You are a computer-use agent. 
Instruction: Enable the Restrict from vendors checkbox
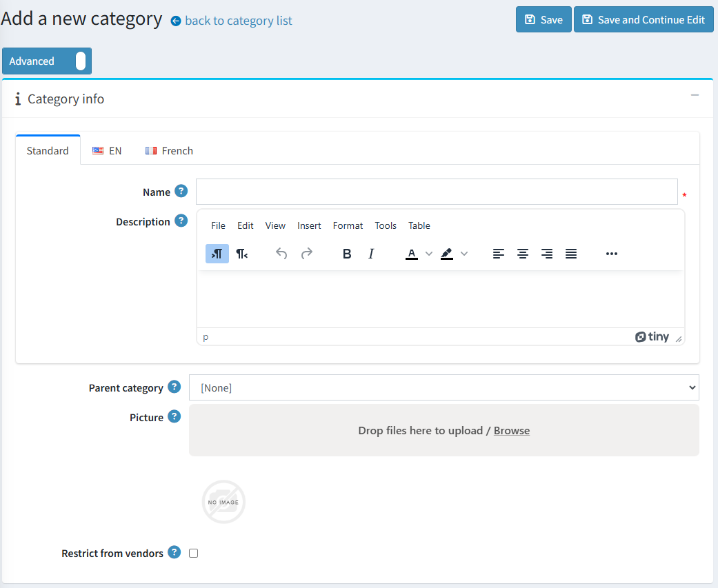[194, 553]
